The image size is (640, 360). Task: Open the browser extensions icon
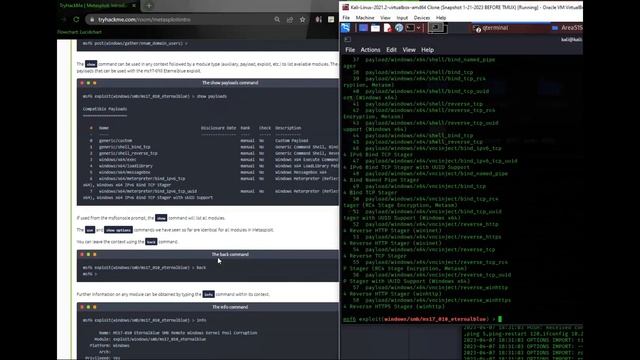[x=319, y=19]
